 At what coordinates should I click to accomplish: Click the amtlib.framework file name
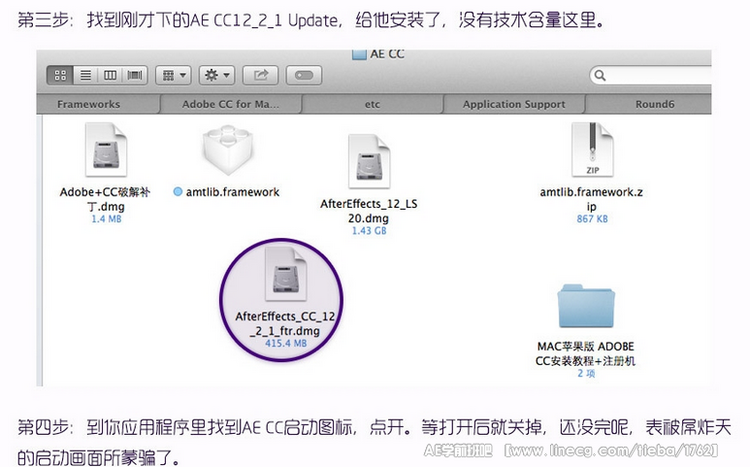[x=232, y=192]
